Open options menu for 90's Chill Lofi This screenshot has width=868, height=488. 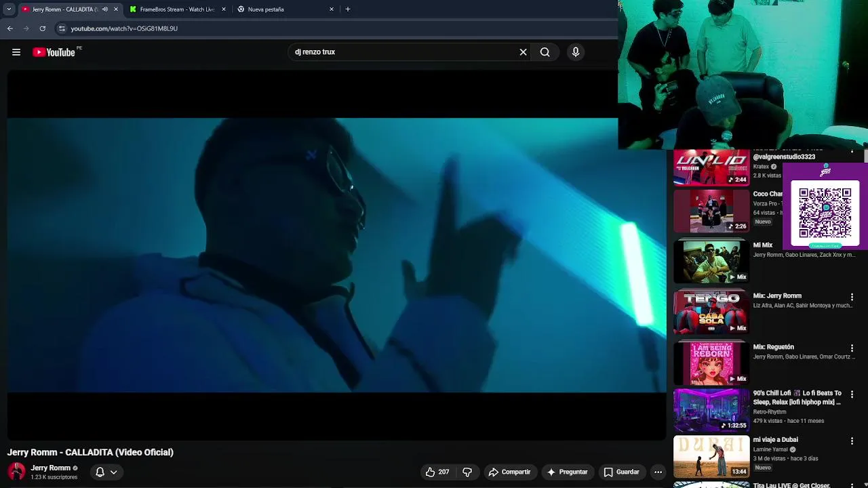click(852, 394)
